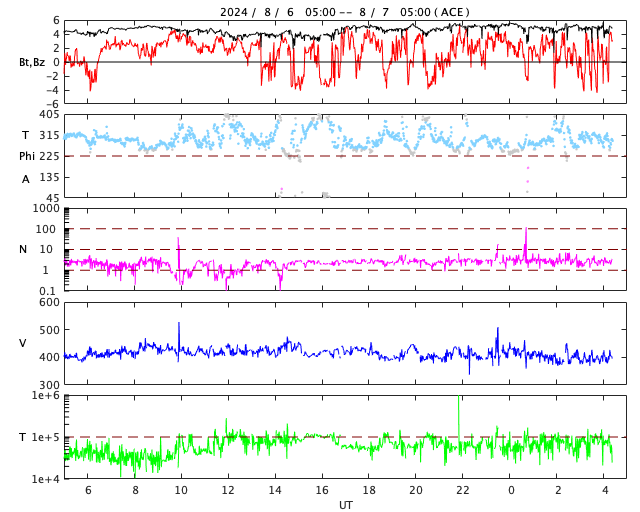Click the '600' tick on velocity axis
This screenshot has height=512, width=640.
pos(49,303)
